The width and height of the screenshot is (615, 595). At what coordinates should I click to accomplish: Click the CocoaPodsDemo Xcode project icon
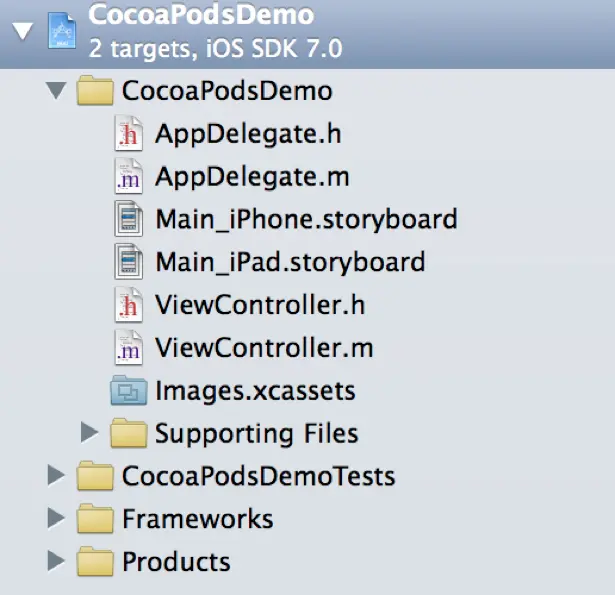click(x=61, y=29)
